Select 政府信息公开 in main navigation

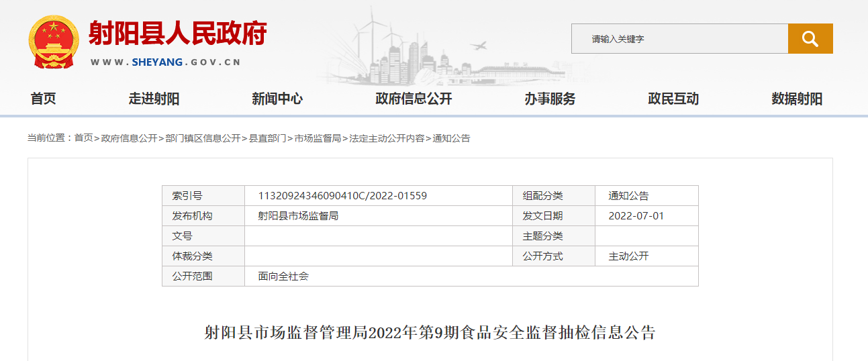coord(414,99)
